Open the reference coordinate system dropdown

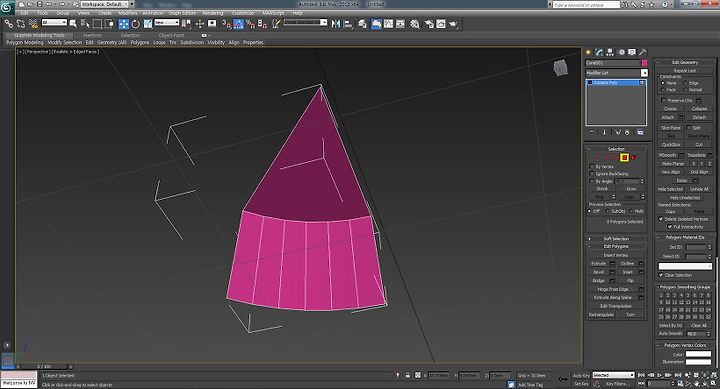click(167, 22)
